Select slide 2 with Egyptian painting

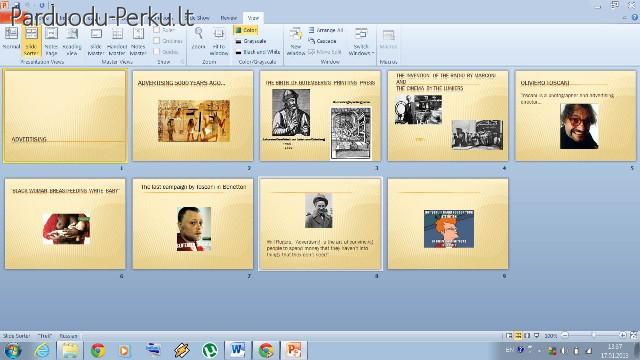[x=193, y=116]
